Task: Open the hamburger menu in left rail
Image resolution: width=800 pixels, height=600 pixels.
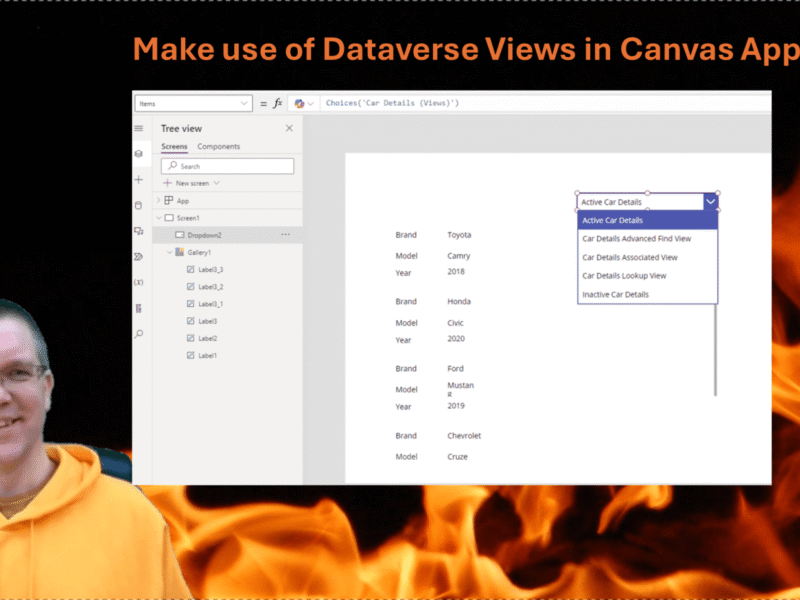Action: pyautogui.click(x=139, y=129)
